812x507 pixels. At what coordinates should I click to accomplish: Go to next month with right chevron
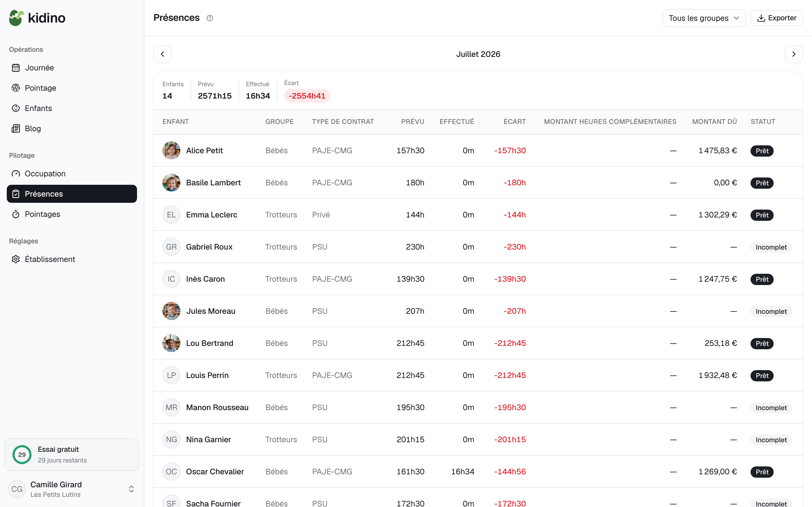[x=794, y=54]
